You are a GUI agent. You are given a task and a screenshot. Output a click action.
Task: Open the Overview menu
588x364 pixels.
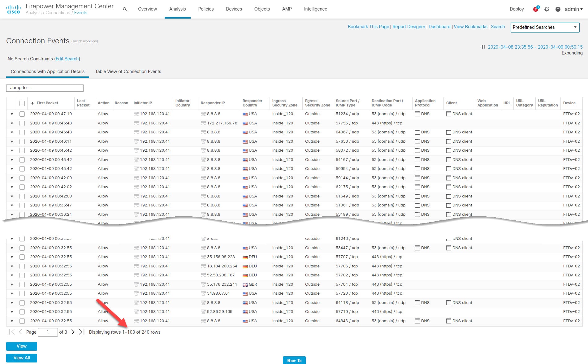point(147,9)
